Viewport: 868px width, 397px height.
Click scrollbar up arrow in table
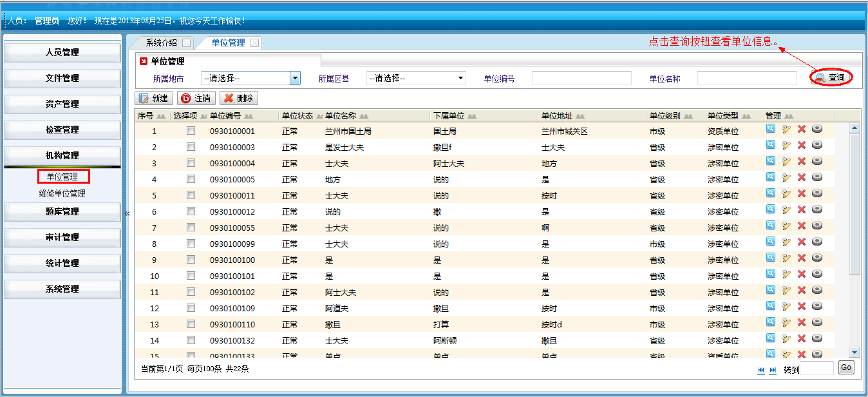pos(855,128)
